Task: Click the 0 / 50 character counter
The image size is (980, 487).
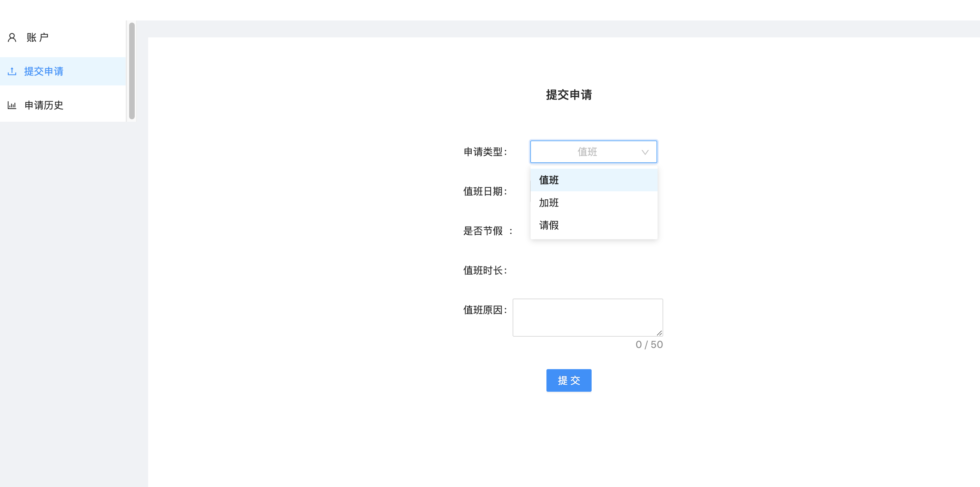Action: click(x=649, y=344)
